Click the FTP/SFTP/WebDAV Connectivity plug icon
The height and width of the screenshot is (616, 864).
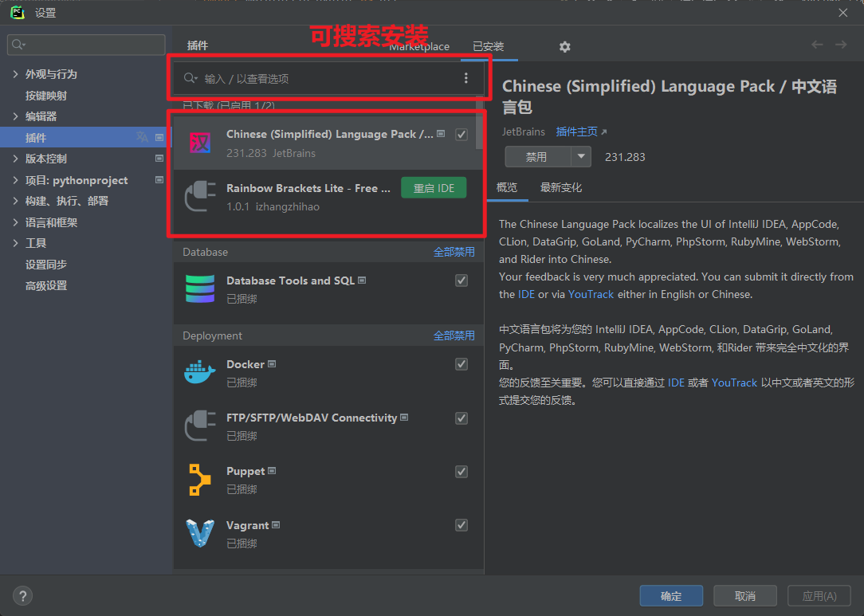[200, 426]
